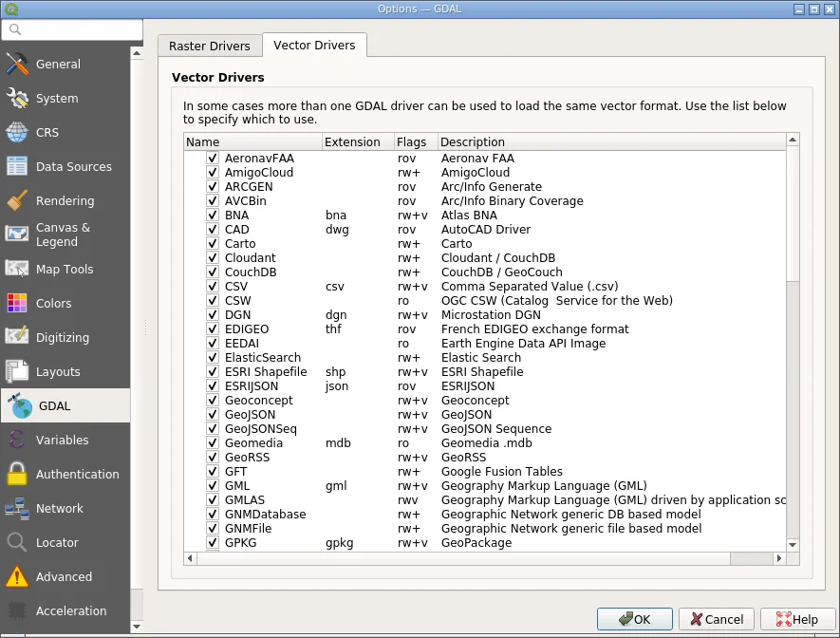This screenshot has width=840, height=638.
Task: Open the General settings wrench icon
Action: click(x=17, y=65)
